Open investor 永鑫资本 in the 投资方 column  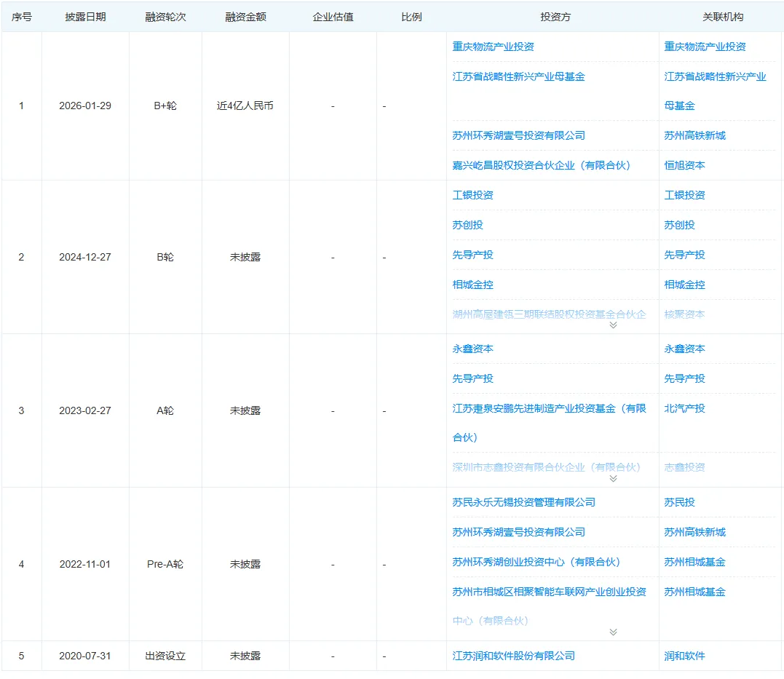(x=472, y=349)
